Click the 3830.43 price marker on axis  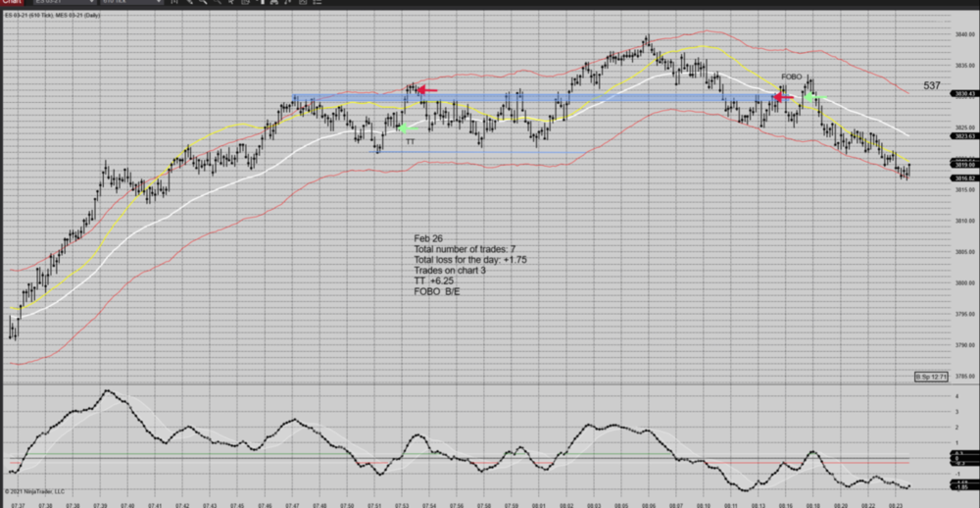[936, 94]
